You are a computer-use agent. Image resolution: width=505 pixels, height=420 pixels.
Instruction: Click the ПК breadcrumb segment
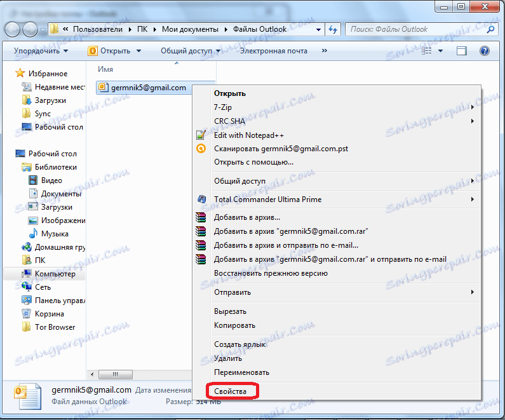pyautogui.click(x=142, y=29)
